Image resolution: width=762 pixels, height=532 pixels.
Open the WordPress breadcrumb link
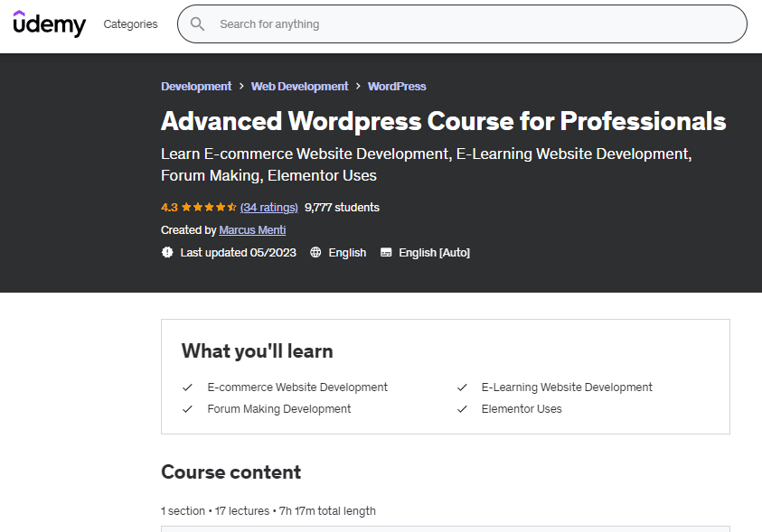coord(397,87)
